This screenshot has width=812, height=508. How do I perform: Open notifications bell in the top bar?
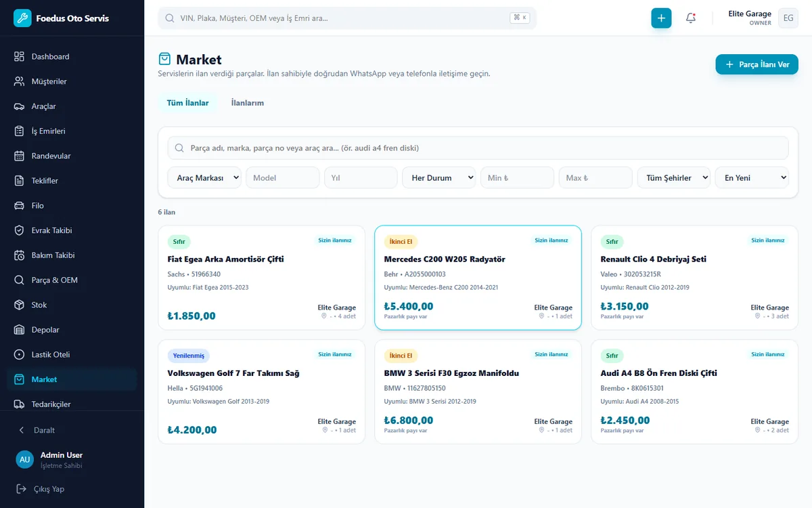coord(691,18)
